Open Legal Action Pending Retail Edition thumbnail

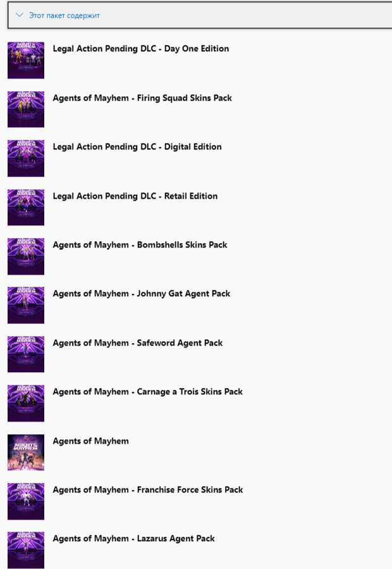pos(26,207)
